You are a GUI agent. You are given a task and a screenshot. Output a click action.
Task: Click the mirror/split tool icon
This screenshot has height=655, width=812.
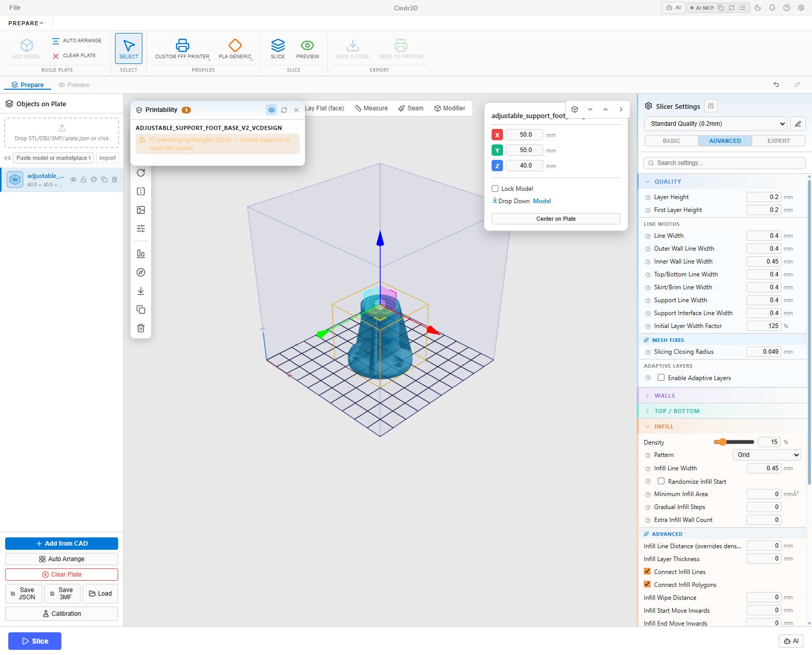pos(141,191)
